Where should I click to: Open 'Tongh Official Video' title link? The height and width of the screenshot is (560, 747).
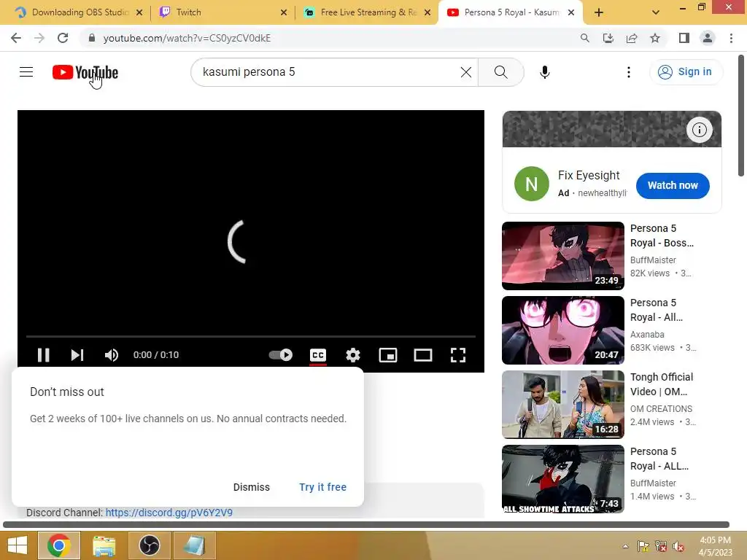coord(661,384)
